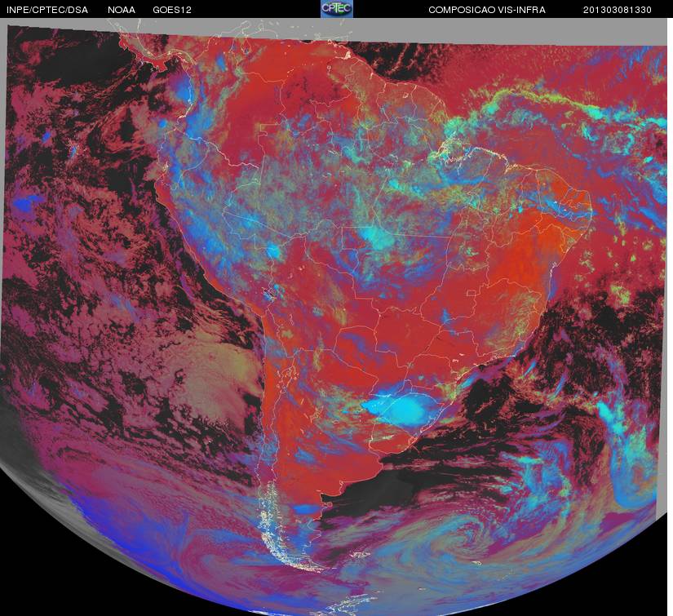Click the GOES12 satellite label

(172, 10)
